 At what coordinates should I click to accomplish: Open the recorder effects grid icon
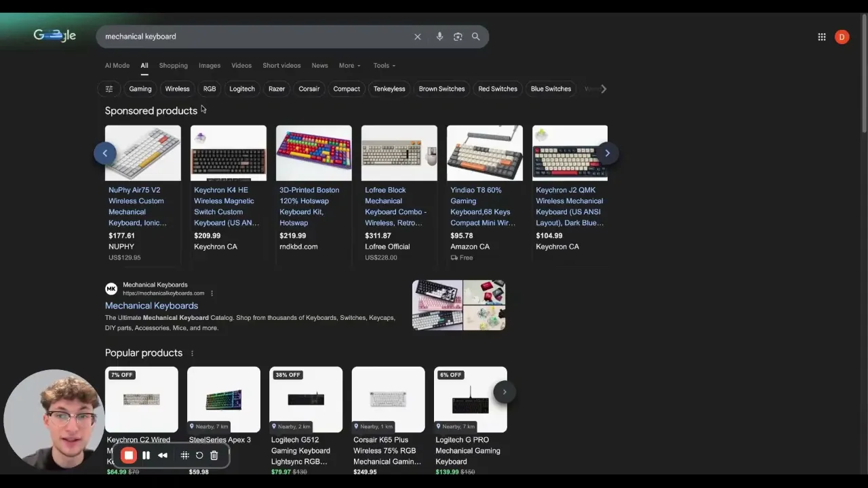(x=184, y=455)
